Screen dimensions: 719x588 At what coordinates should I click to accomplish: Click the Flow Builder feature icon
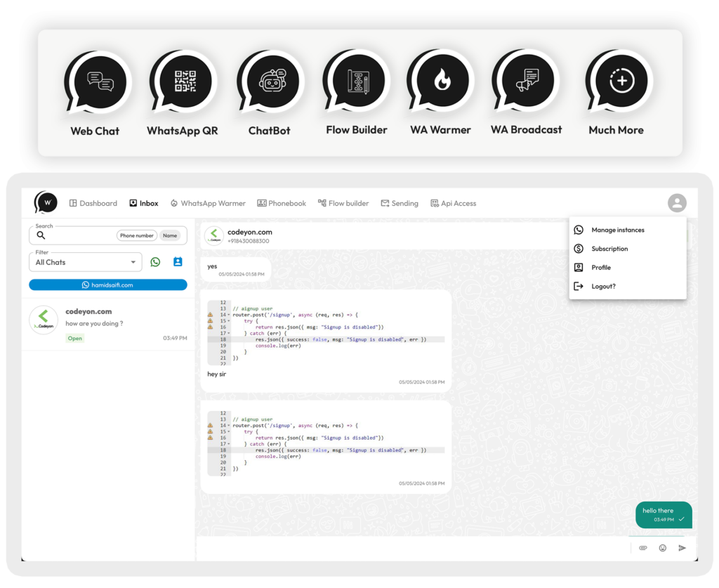click(x=357, y=81)
